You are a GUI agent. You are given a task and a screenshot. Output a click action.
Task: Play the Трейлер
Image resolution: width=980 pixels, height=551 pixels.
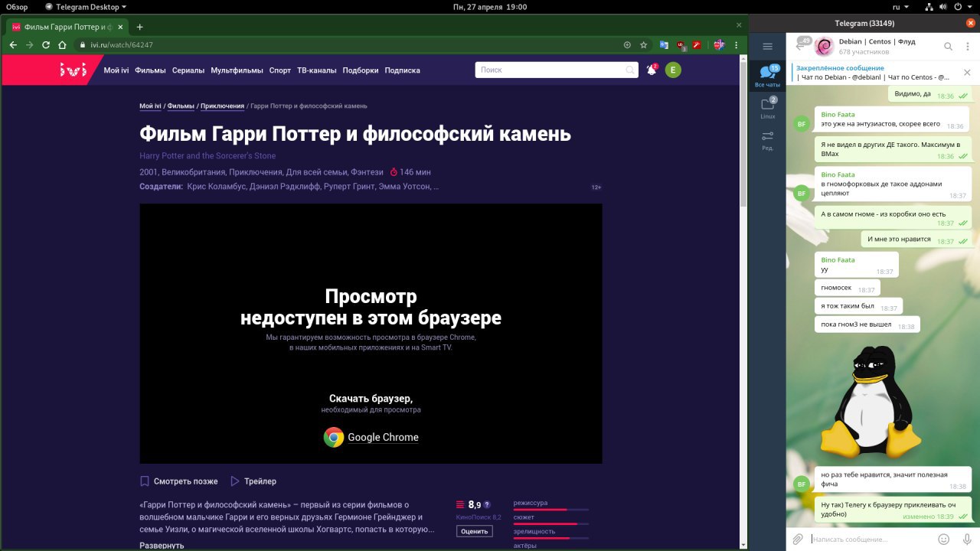point(253,481)
